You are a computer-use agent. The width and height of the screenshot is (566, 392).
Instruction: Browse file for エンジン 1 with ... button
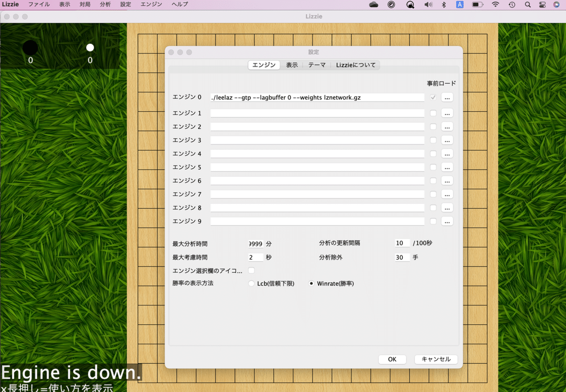tap(447, 113)
